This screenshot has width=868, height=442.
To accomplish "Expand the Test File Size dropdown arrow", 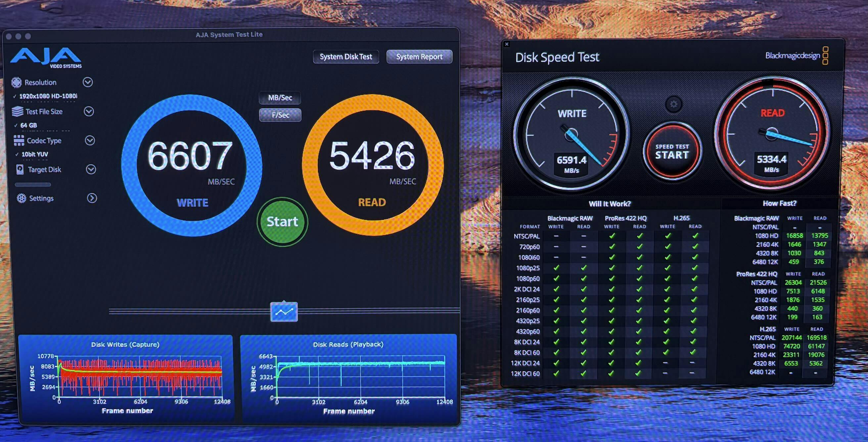I will pos(89,111).
